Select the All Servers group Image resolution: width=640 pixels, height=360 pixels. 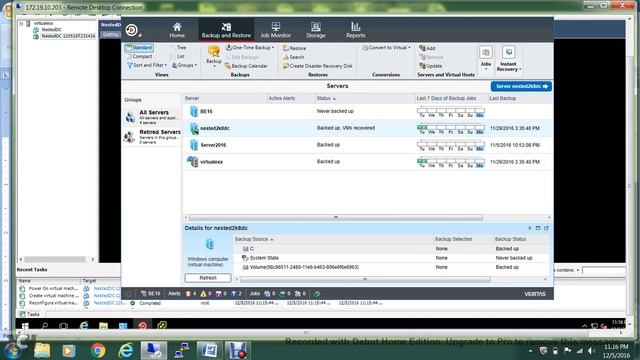pos(152,117)
